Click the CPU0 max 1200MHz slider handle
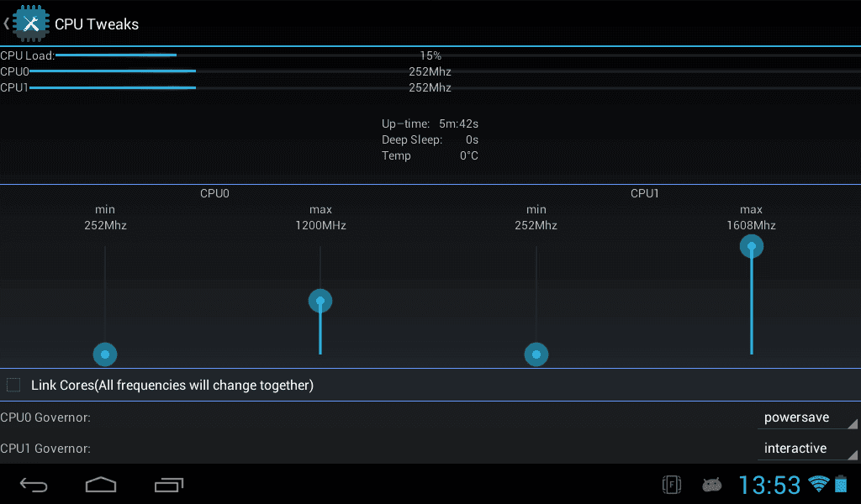The height and width of the screenshot is (504, 861). click(320, 301)
